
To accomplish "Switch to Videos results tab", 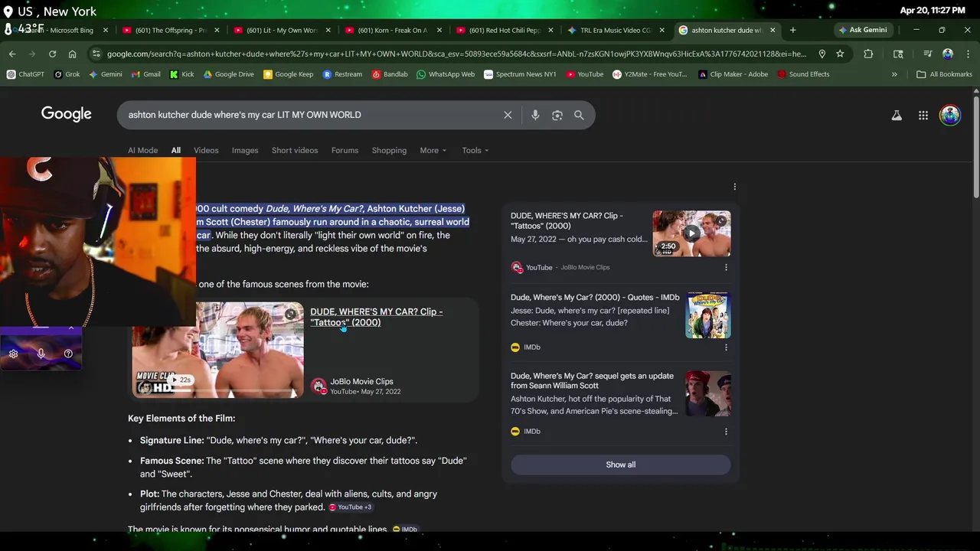I will [x=206, y=150].
